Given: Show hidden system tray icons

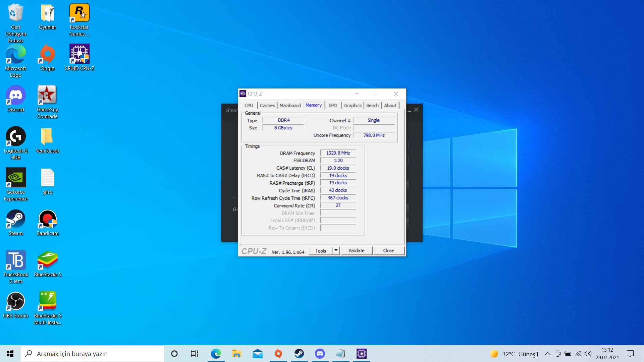Looking at the screenshot, I should coord(547,354).
